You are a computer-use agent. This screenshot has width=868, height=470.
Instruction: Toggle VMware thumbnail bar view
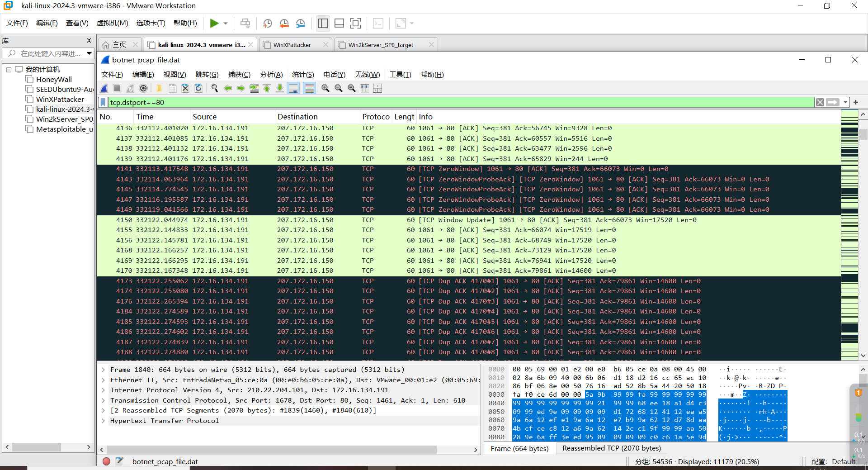[x=339, y=23]
